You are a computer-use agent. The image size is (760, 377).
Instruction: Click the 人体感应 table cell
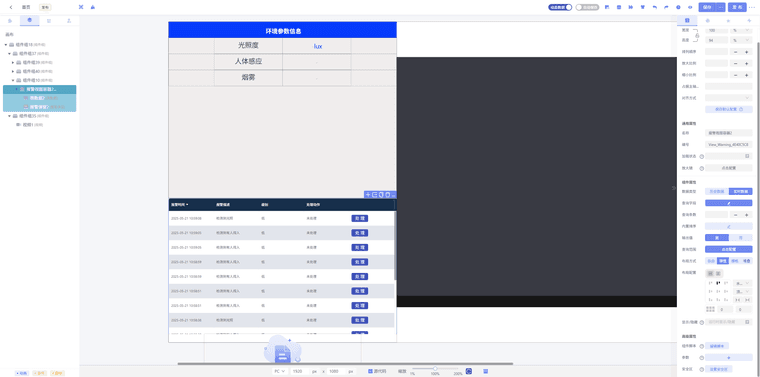[x=248, y=62]
